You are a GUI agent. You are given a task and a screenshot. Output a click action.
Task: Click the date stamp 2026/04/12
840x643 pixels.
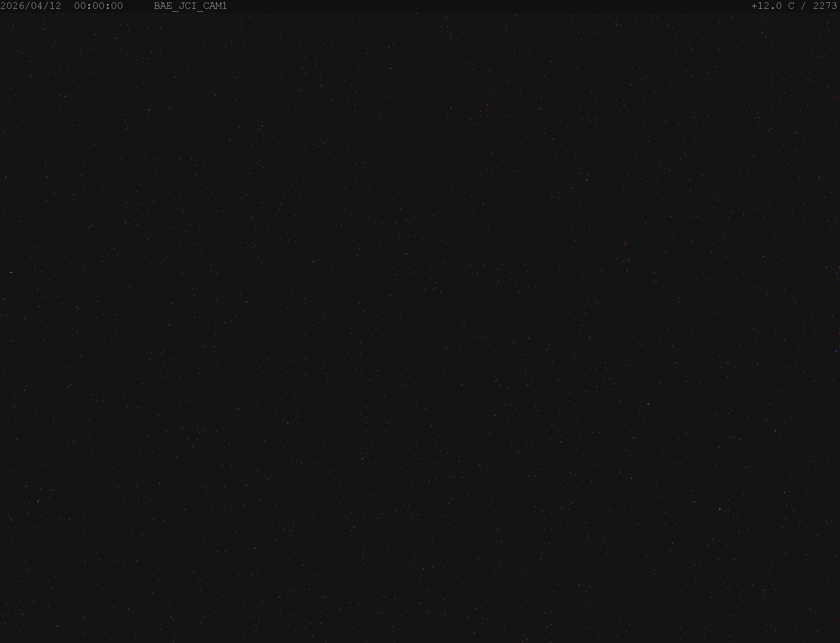pyautogui.click(x=31, y=6)
